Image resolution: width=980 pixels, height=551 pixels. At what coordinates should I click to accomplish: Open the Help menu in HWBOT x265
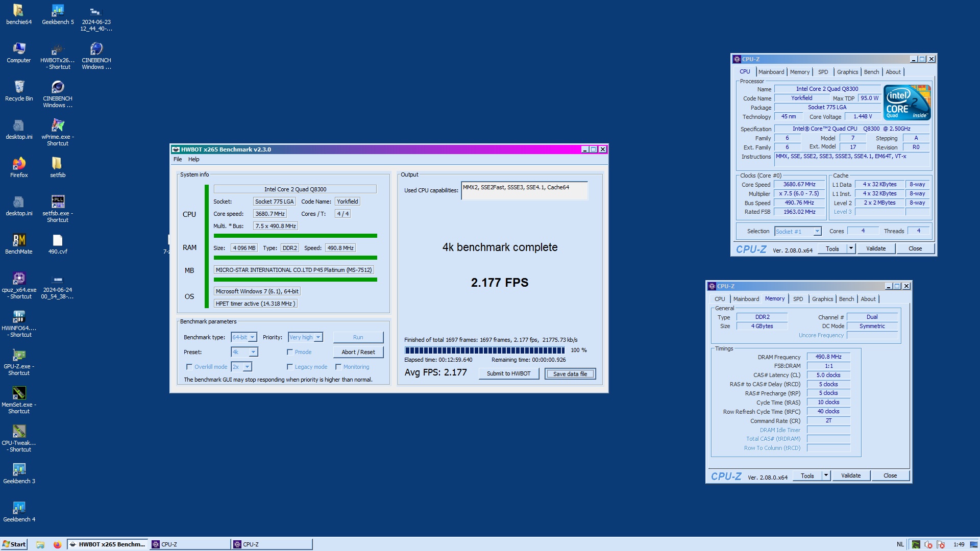[x=194, y=159]
